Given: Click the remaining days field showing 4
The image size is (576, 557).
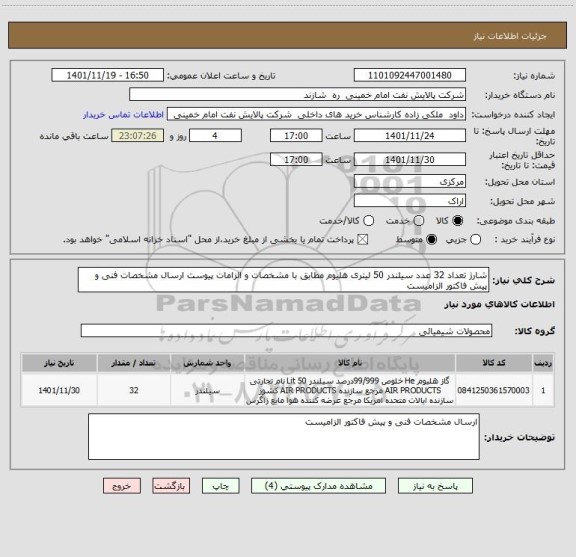Looking at the screenshot, I should click(215, 135).
